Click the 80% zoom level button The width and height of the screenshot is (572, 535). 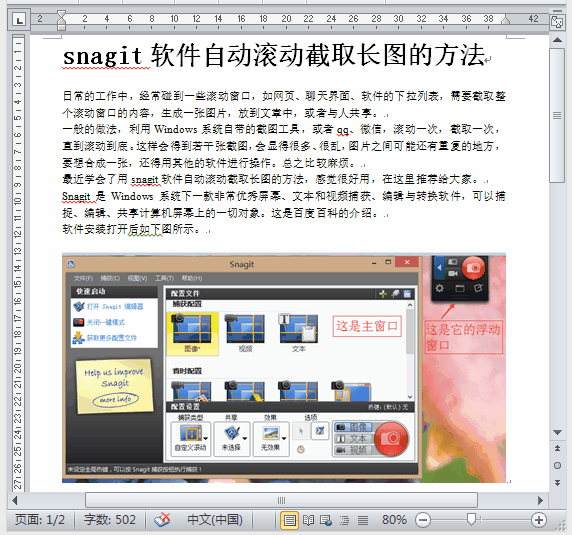point(394,520)
